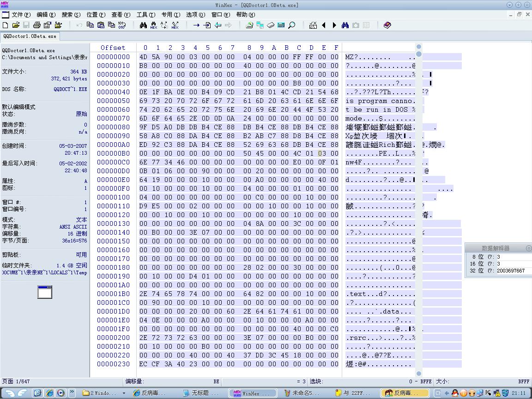Click the 'ANSI ASCII' character set value
Viewport: 532px width, 399px height.
tap(73, 227)
